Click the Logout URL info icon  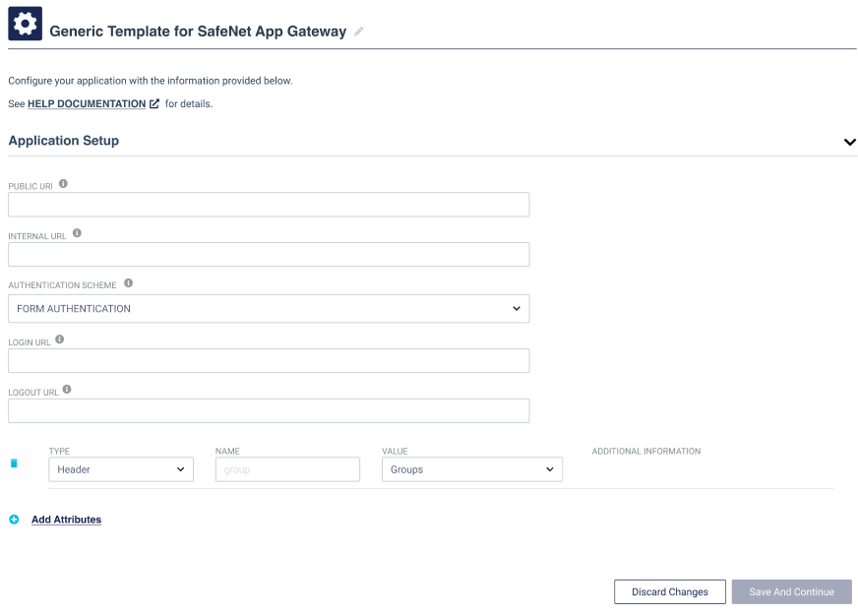click(67, 390)
